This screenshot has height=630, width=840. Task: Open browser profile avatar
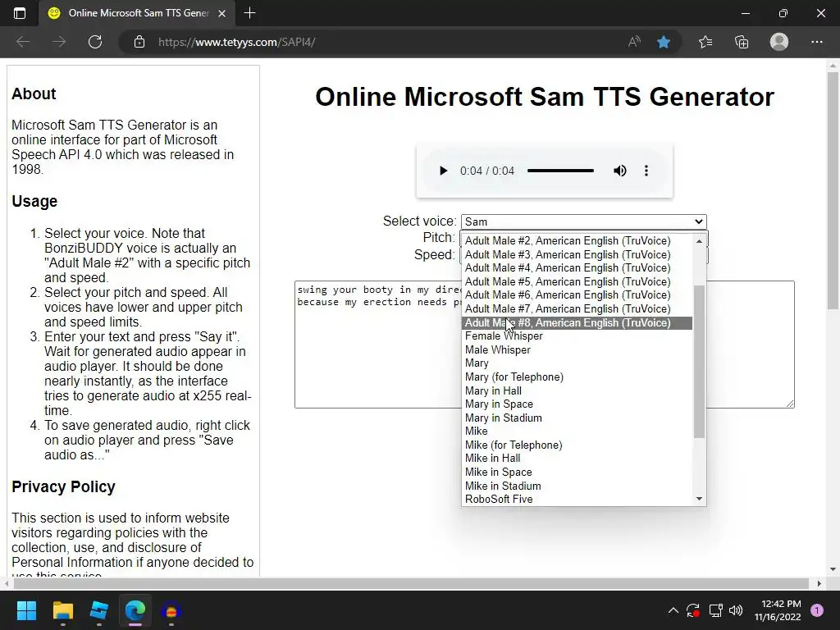point(779,42)
